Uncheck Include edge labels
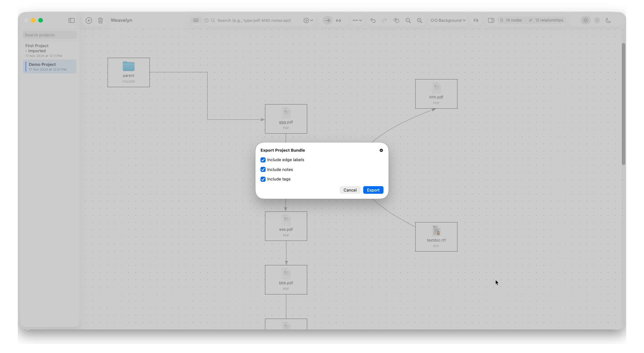644x353 pixels. click(263, 160)
